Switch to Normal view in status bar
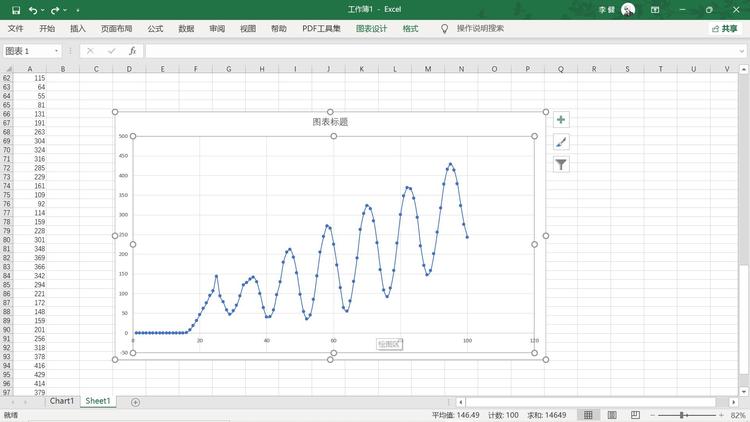Viewport: 750px width, 422px height. click(588, 415)
